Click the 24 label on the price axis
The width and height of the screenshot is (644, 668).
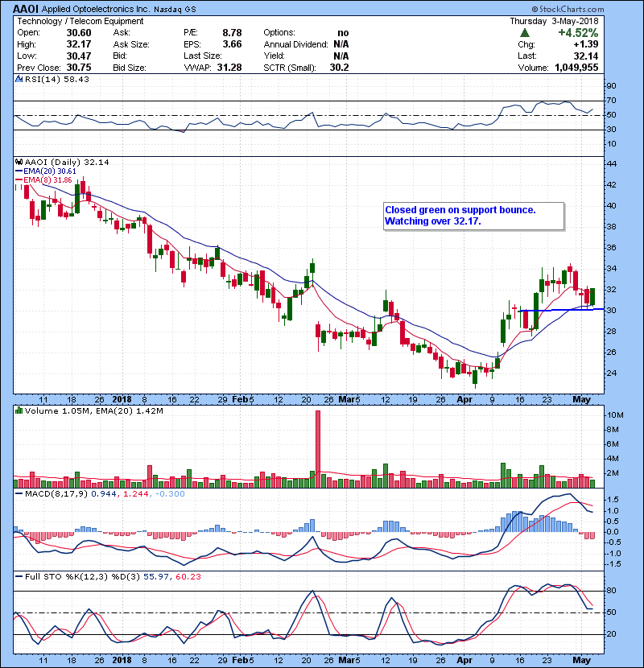click(611, 373)
